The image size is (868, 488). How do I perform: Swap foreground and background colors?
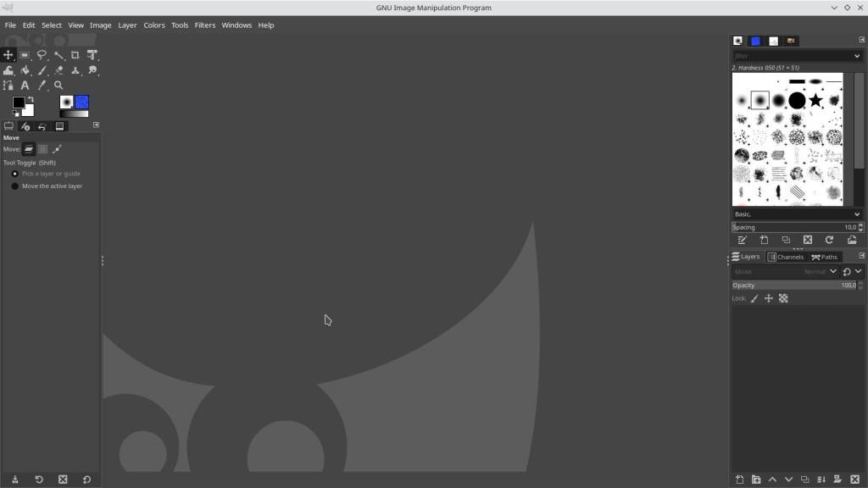31,100
